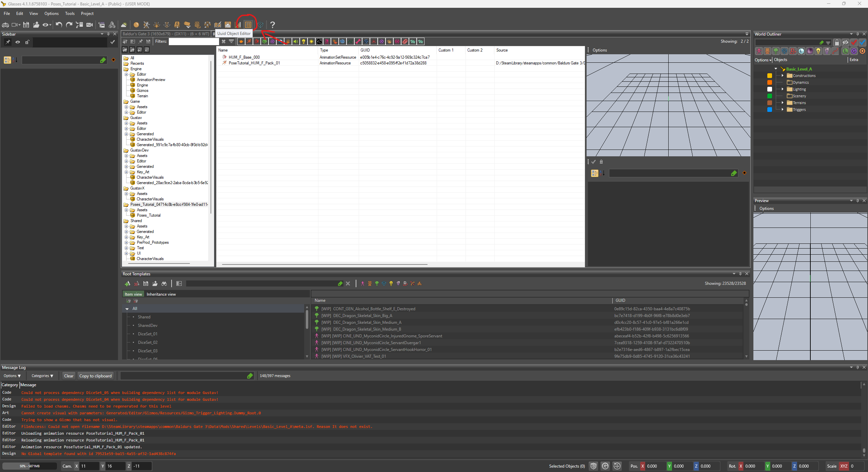Open the Uuid Object Editor table icon
Viewport: 868px width, 472px height.
click(248, 25)
